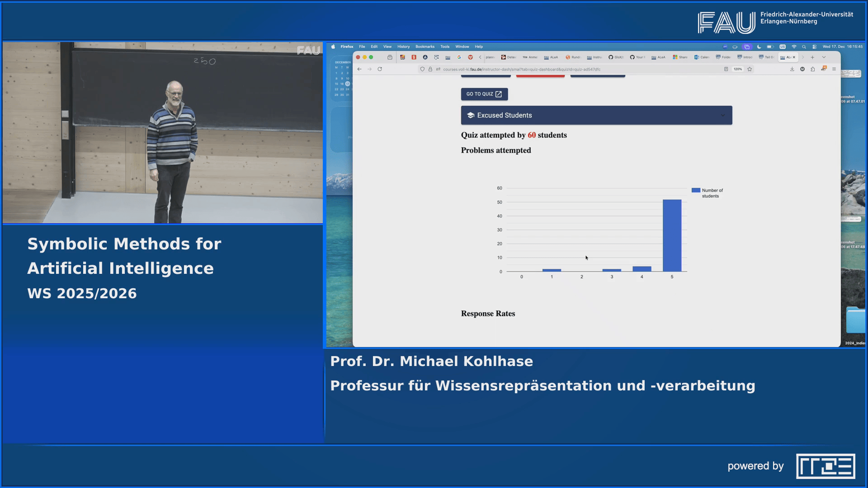The height and width of the screenshot is (488, 868).
Task: Adjust the 120% zoom control
Action: [x=737, y=69]
